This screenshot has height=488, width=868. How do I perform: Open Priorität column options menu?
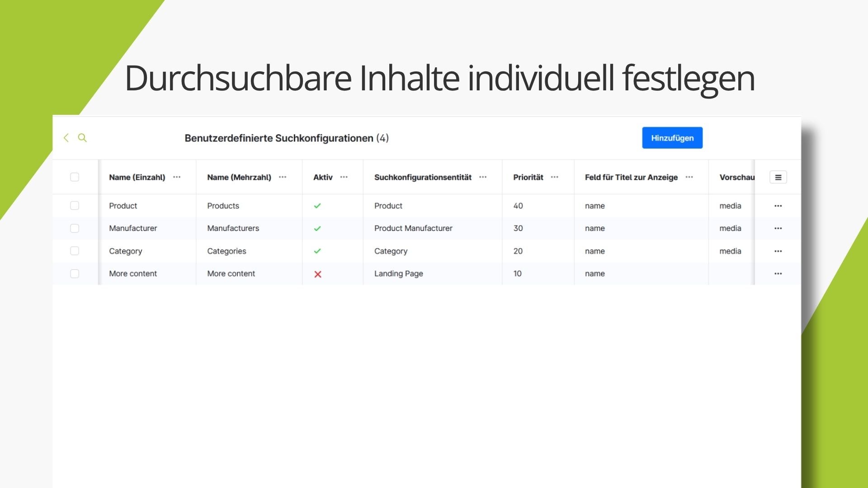tap(555, 177)
